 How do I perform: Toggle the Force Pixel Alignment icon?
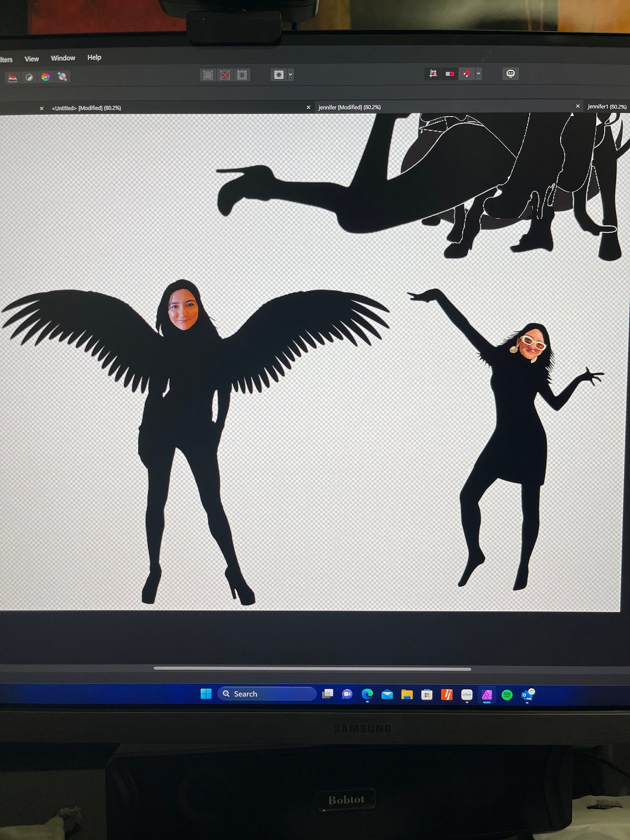[433, 74]
